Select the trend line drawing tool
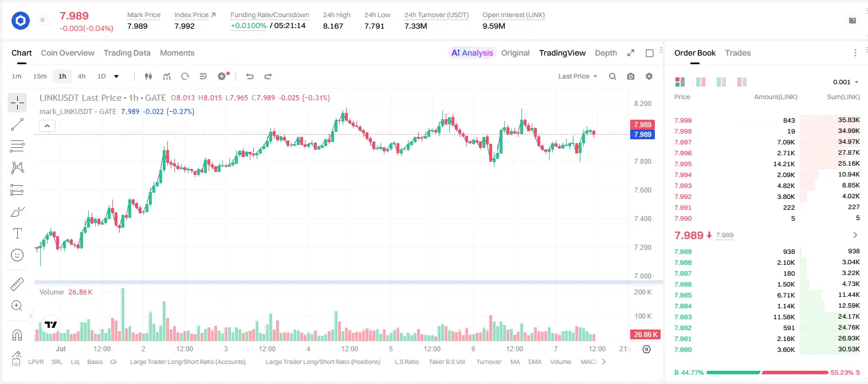 (17, 124)
